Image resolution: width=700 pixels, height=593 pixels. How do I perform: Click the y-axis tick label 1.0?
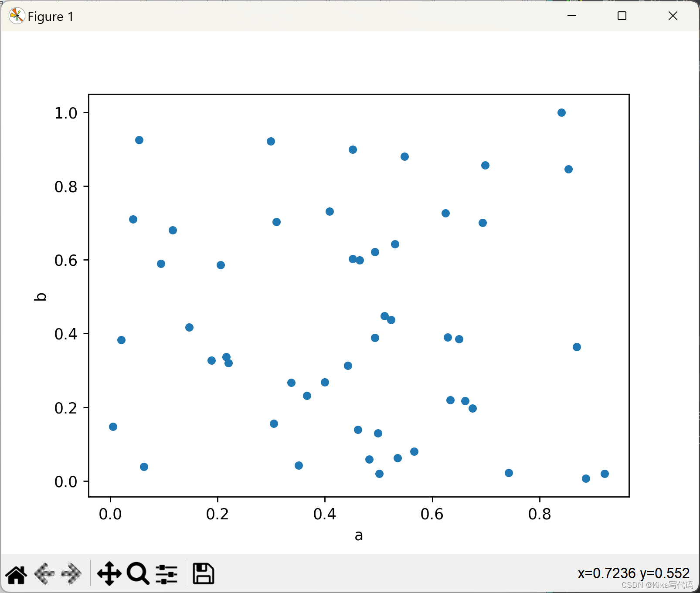[66, 113]
